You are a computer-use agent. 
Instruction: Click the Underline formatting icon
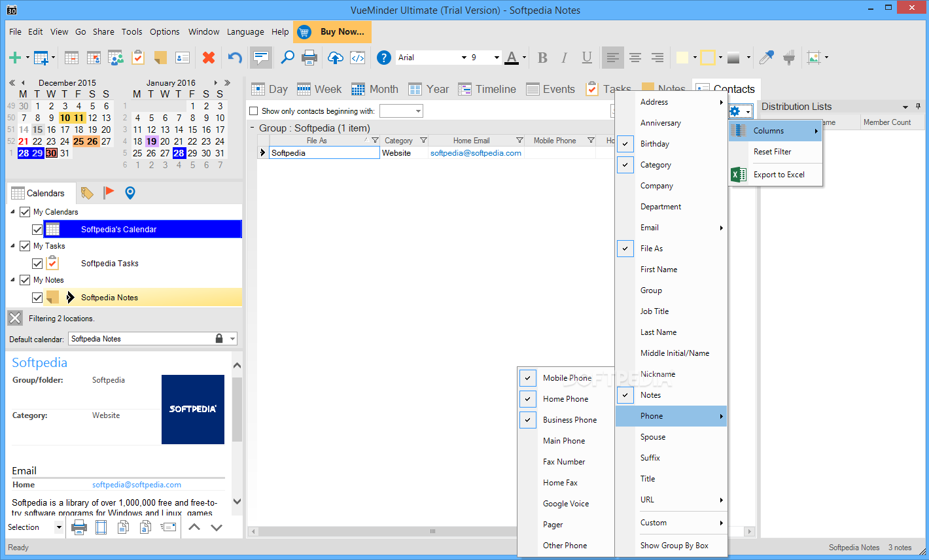tap(587, 58)
